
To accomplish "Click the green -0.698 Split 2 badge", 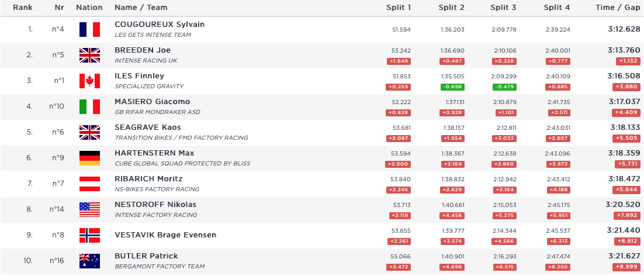I will [x=452, y=87].
